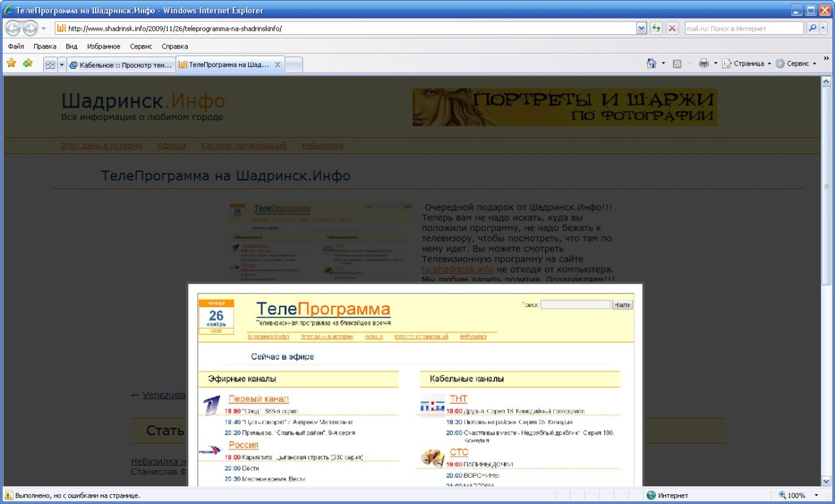Stop loading with the red X icon
Viewport: 835px width, 504px height.
[672, 28]
